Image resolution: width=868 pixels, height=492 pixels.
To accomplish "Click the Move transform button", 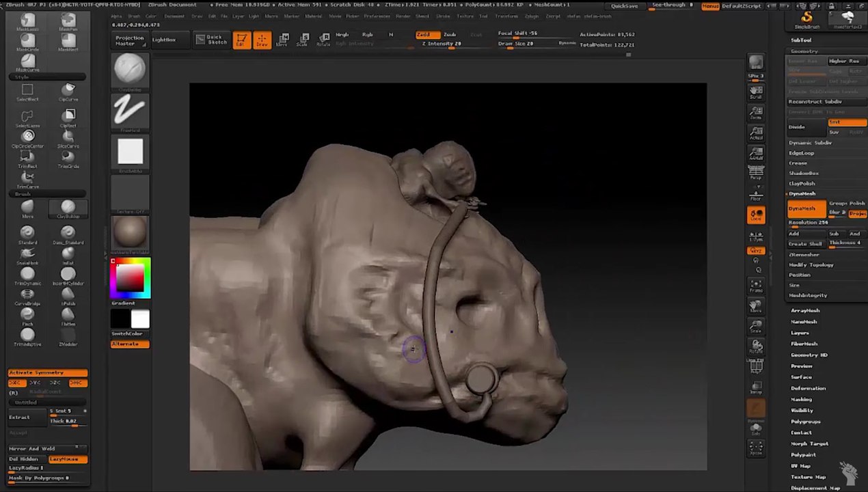I will [283, 40].
